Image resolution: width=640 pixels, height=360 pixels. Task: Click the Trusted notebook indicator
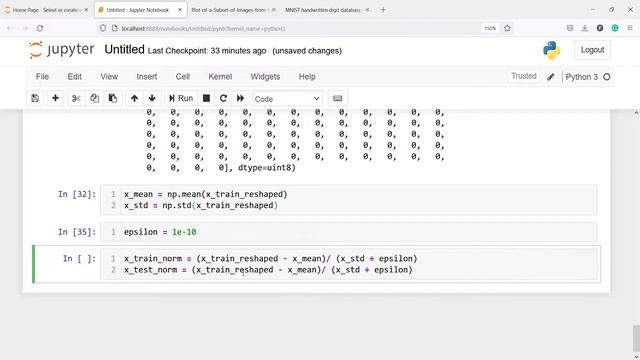(x=524, y=76)
